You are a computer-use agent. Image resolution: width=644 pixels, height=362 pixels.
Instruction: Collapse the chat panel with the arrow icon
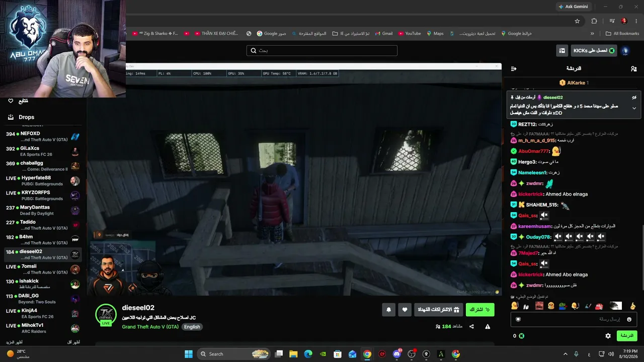tap(514, 68)
